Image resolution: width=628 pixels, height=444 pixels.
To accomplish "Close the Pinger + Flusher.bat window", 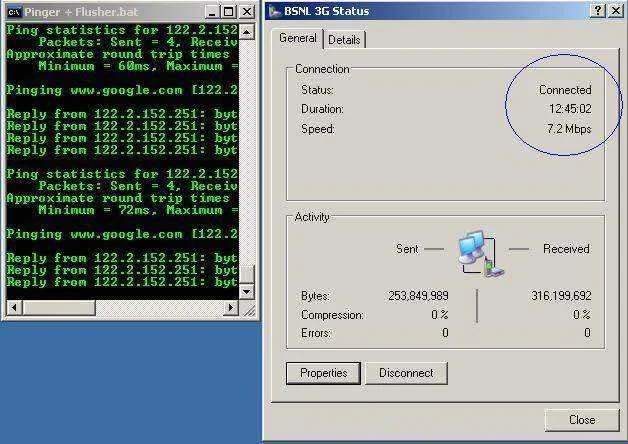I will click(247, 12).
